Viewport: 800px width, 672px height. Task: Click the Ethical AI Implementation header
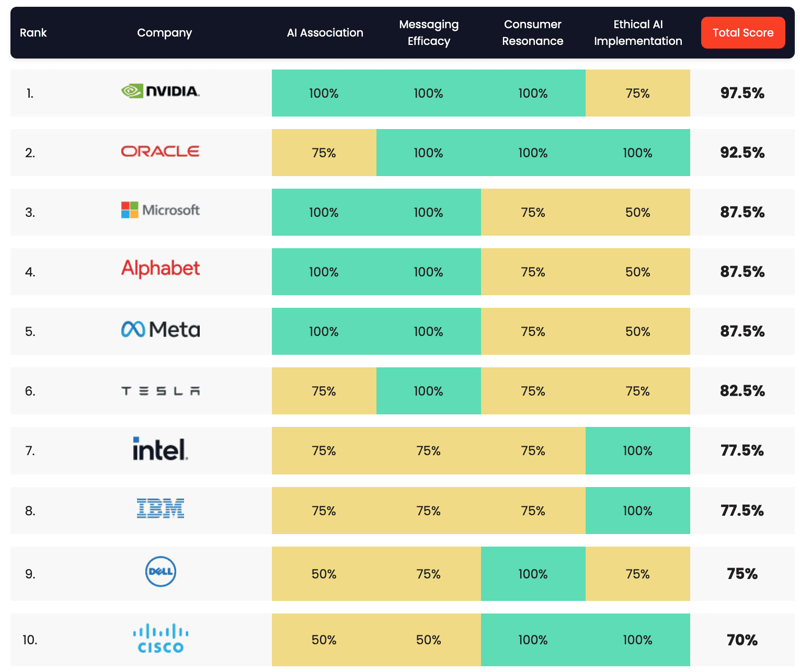point(638,32)
